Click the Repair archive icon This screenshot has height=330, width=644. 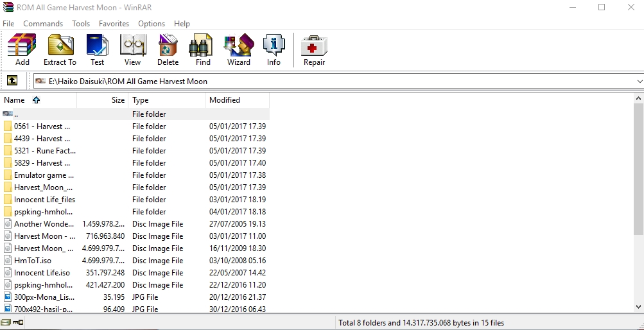[314, 49]
